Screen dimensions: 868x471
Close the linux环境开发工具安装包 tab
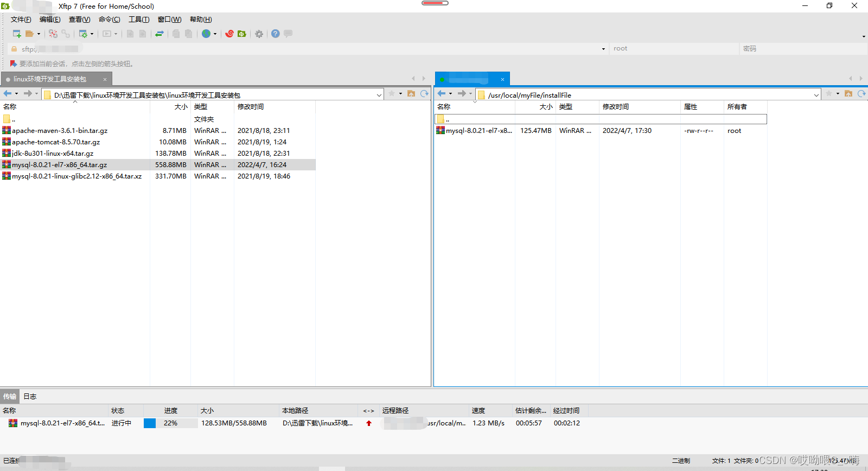coord(105,79)
